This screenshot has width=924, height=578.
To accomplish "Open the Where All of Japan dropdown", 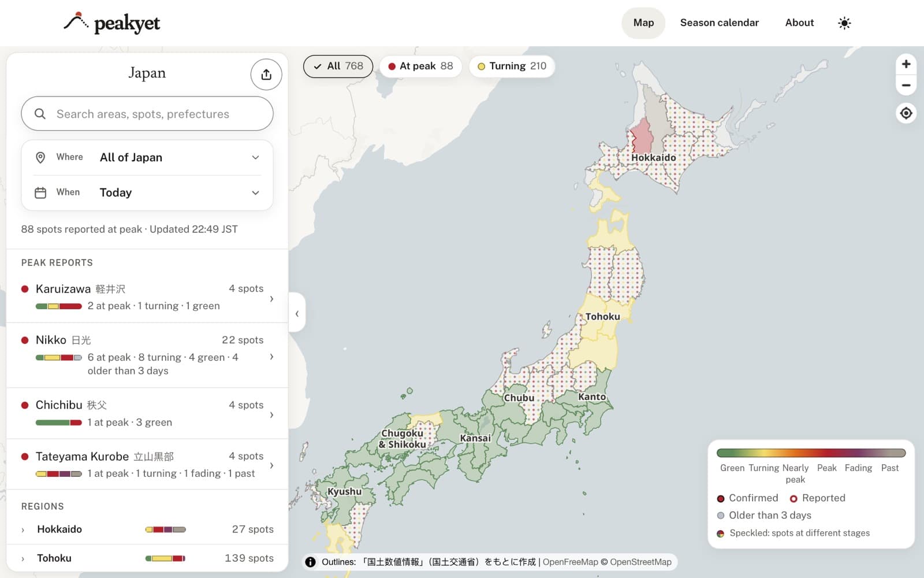I will [x=147, y=157].
